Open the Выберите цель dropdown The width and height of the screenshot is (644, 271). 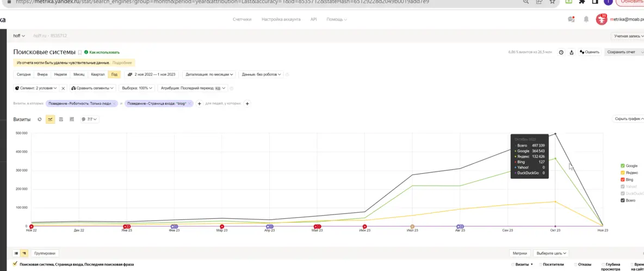550,253
